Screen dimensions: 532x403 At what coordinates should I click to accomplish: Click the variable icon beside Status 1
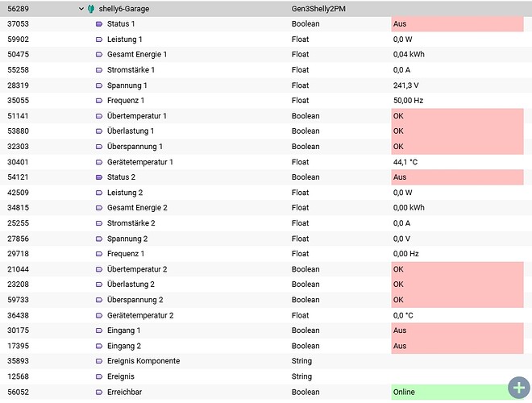[x=99, y=24]
